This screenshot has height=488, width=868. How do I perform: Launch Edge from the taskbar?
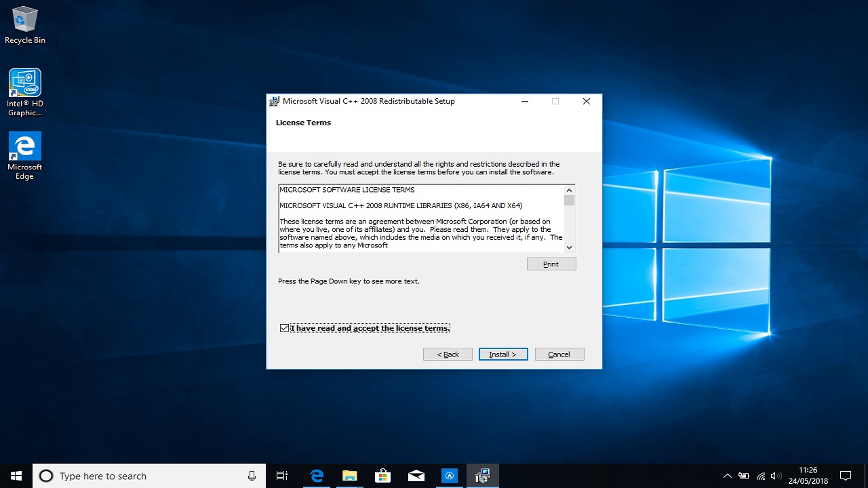[317, 476]
